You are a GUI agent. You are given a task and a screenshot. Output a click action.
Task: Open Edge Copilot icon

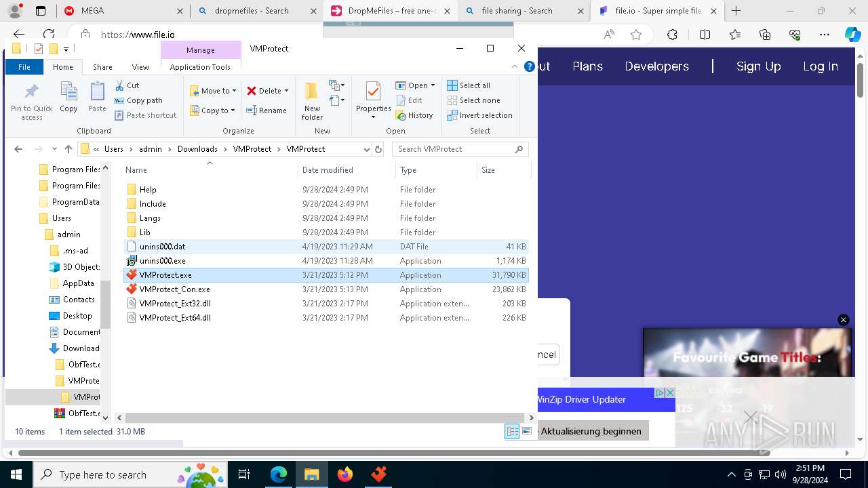coord(852,35)
